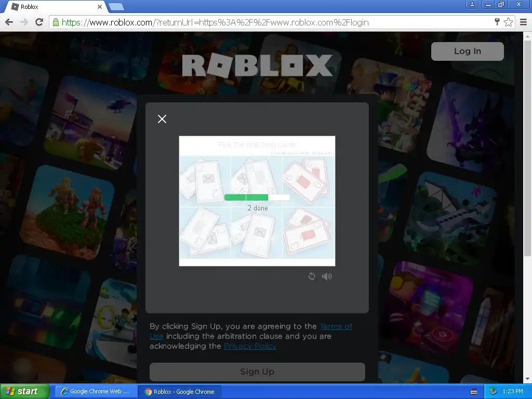
Task: Open the Chrome hamburger menu
Action: (x=524, y=22)
